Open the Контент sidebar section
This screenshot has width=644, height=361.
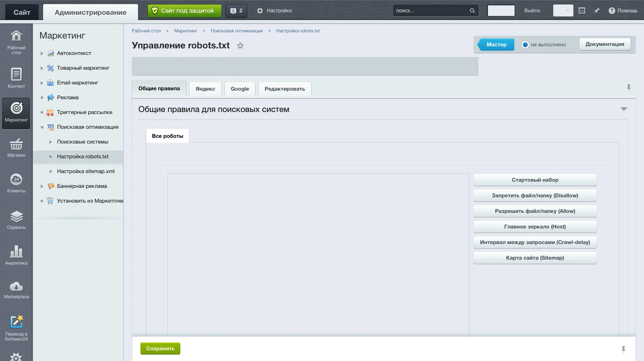tap(16, 78)
